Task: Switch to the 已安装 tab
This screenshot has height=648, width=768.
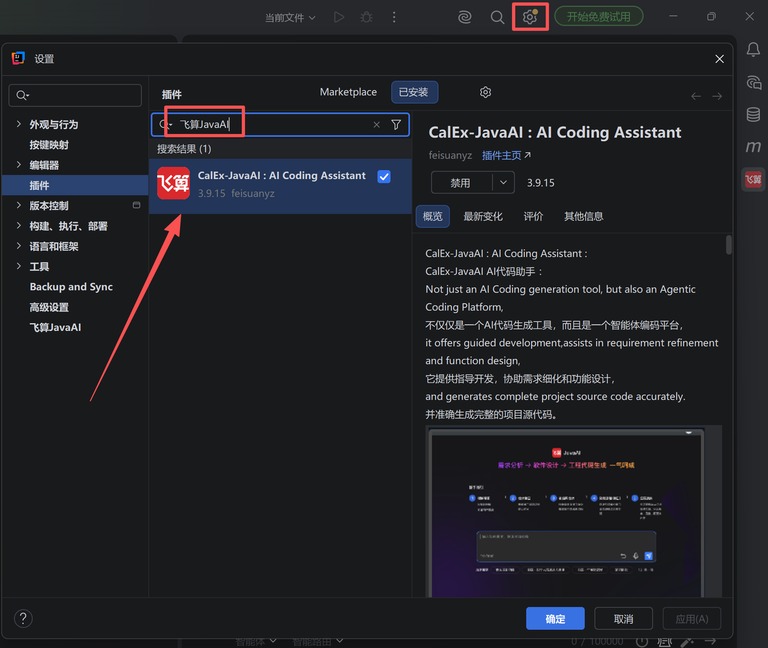Action: point(414,92)
